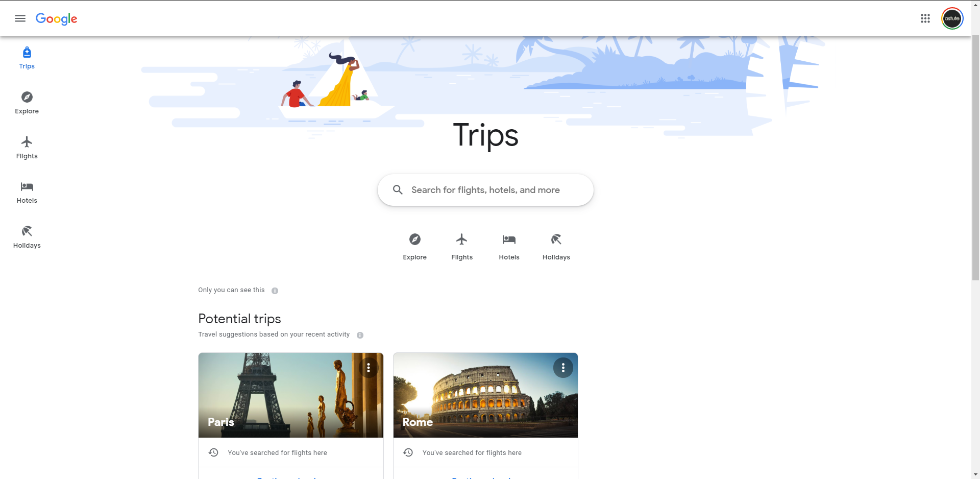The image size is (980, 479).
Task: Click the Holidays umbrella icon below search
Action: (556, 240)
